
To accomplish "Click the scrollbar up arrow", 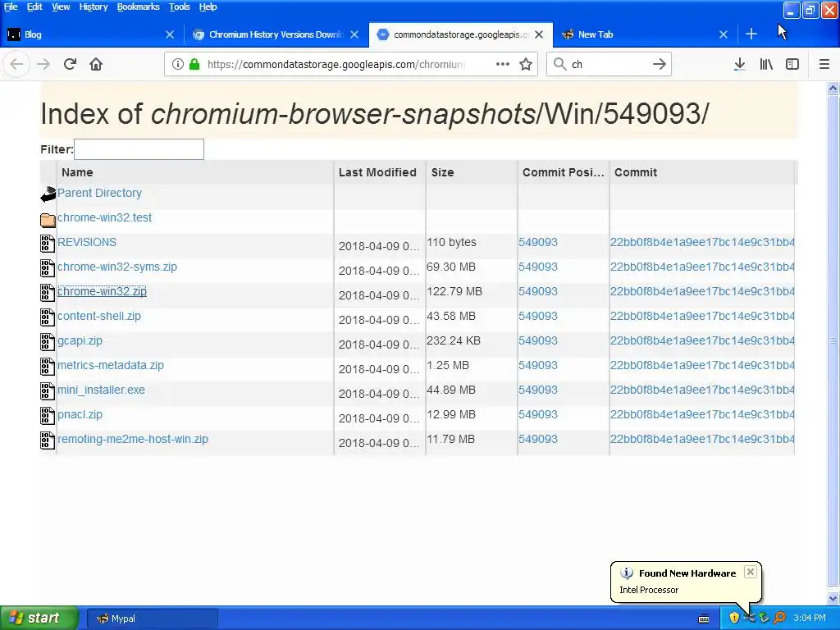I will pos(833,89).
